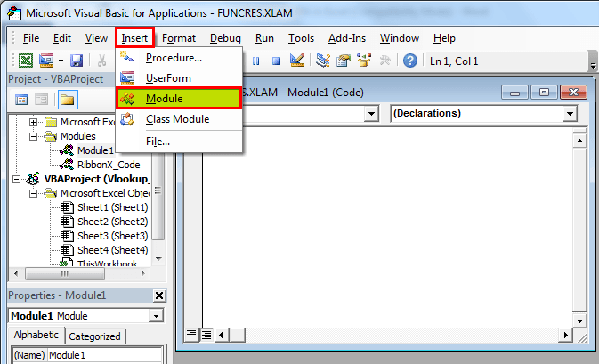Expand the Microsoft Excel Objects folder node
Viewport: 599px width, 364px height.
[33, 122]
